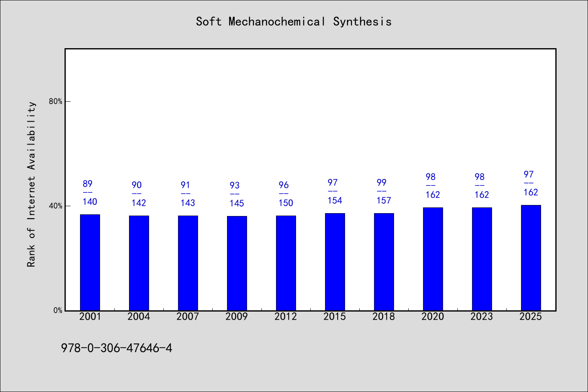Select the blue bar for year 2018
This screenshot has height=392, width=588.
click(x=384, y=262)
